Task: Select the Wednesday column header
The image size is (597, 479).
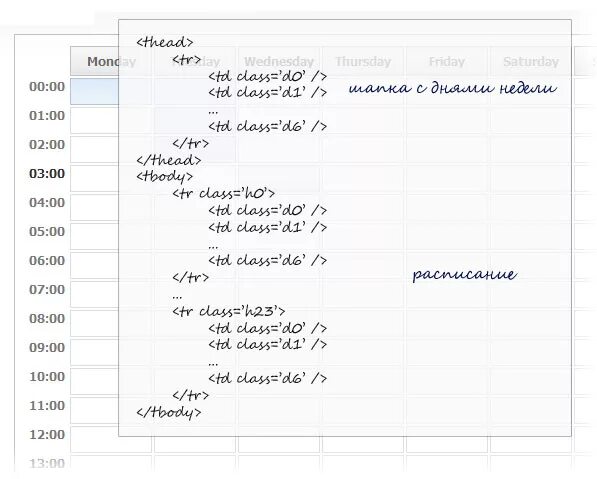Action: [x=279, y=61]
